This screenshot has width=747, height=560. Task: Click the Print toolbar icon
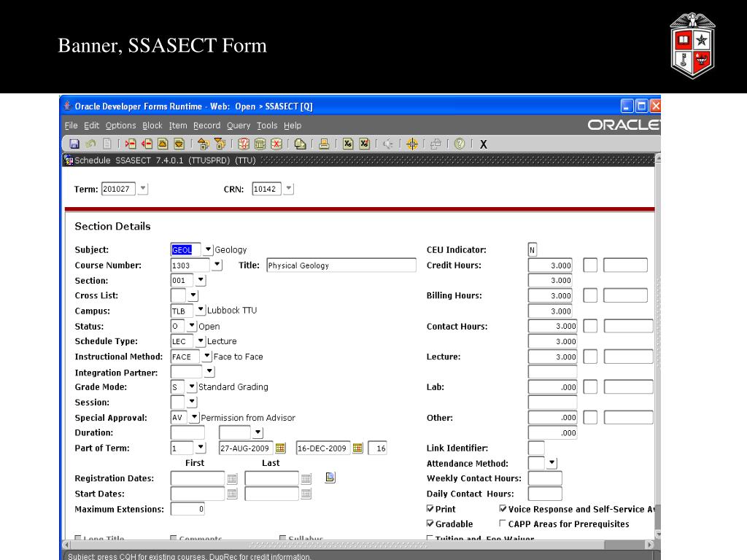324,144
